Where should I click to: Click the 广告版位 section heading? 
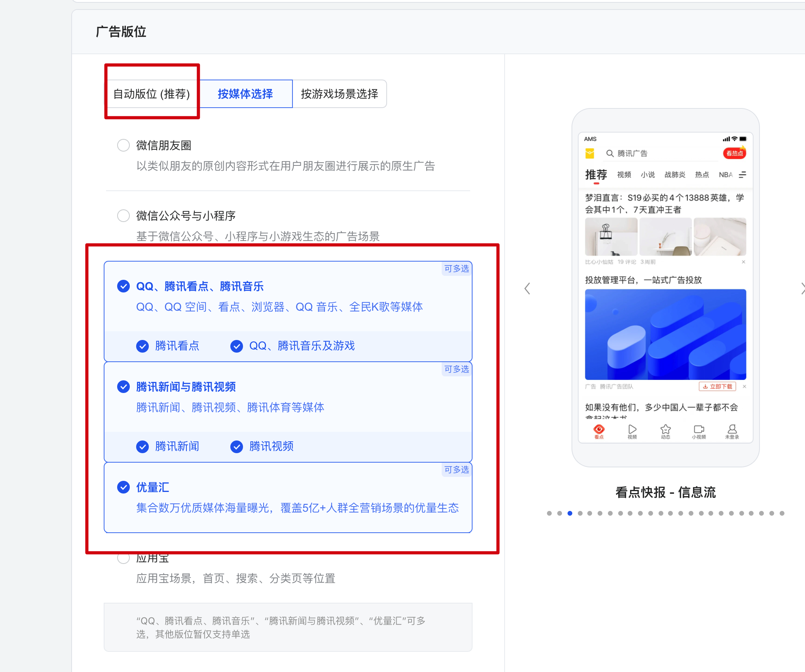pyautogui.click(x=121, y=32)
